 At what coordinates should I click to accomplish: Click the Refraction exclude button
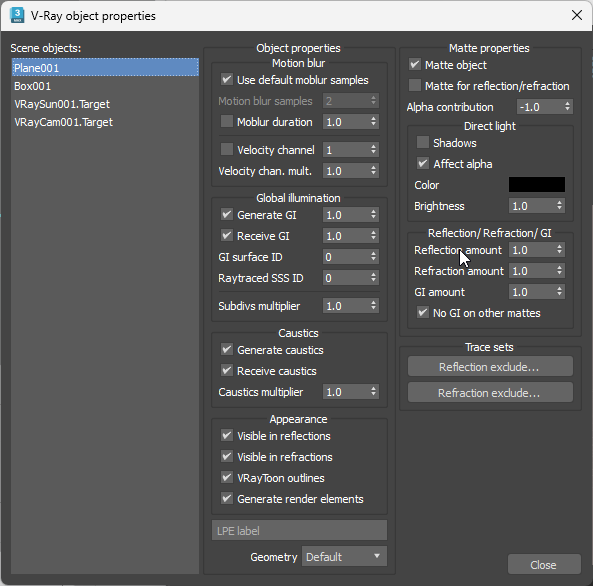[490, 392]
